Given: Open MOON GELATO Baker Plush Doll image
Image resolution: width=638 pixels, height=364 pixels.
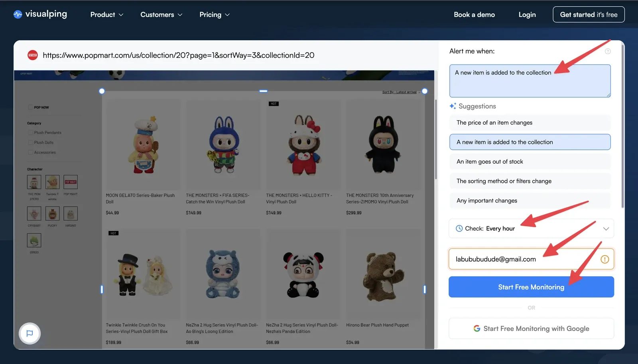Looking at the screenshot, I should [x=143, y=144].
